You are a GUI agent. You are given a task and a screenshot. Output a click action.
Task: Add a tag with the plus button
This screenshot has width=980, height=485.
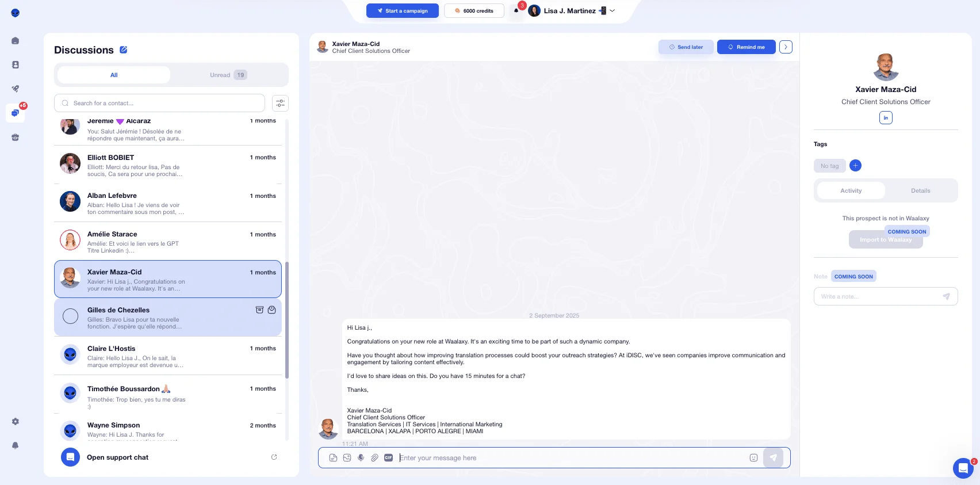point(856,166)
